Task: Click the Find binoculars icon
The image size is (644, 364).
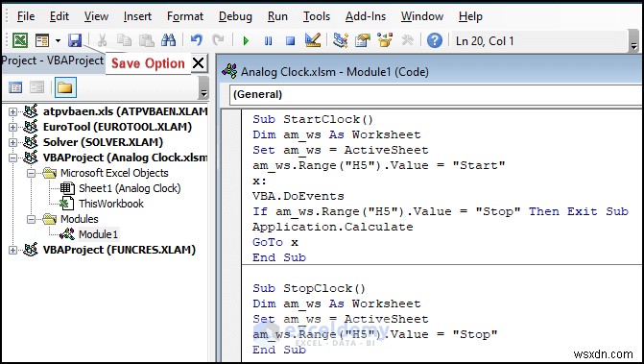Action: pyautogui.click(x=168, y=40)
